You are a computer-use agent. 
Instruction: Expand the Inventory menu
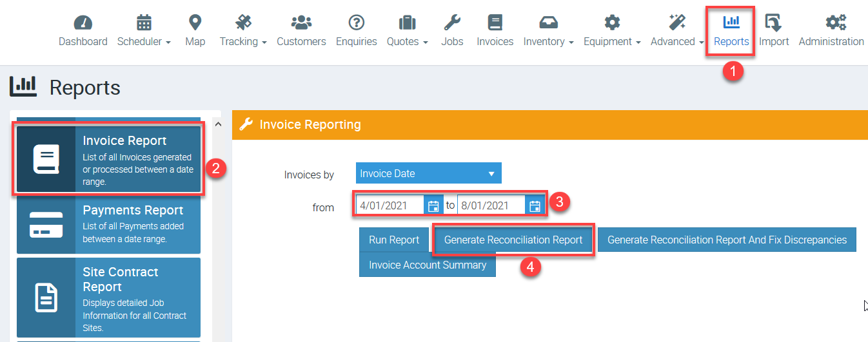548,41
